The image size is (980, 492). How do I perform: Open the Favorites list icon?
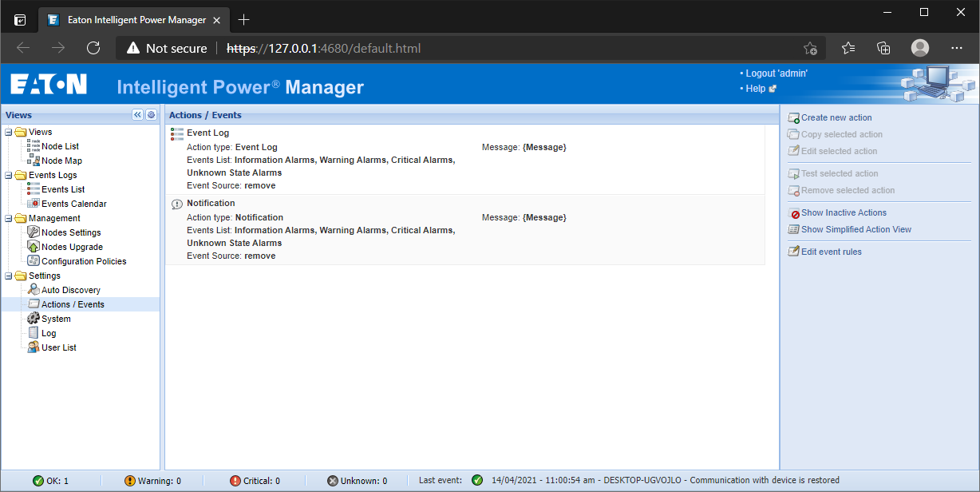848,48
